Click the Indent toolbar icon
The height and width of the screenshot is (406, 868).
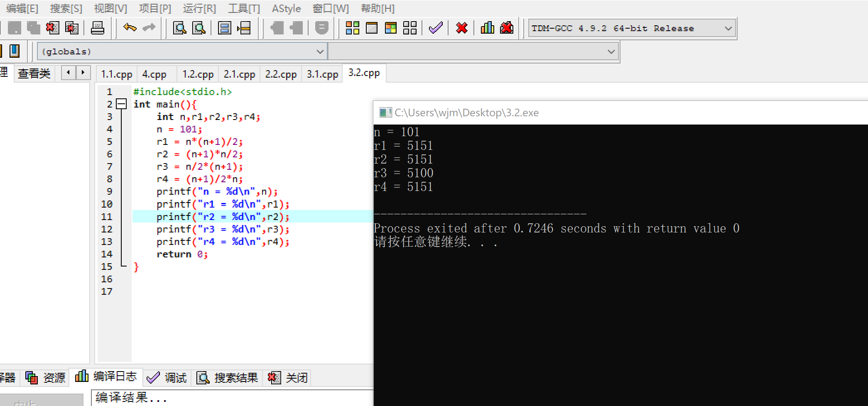[277, 28]
